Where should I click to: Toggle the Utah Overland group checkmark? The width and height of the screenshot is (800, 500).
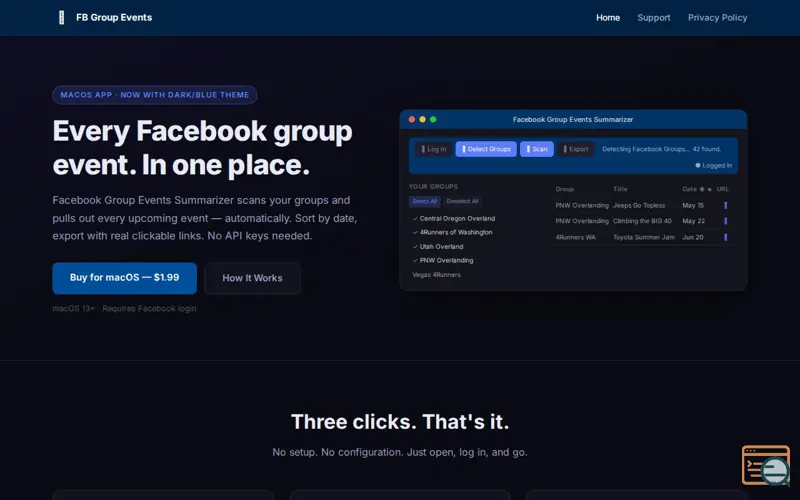[x=415, y=246]
